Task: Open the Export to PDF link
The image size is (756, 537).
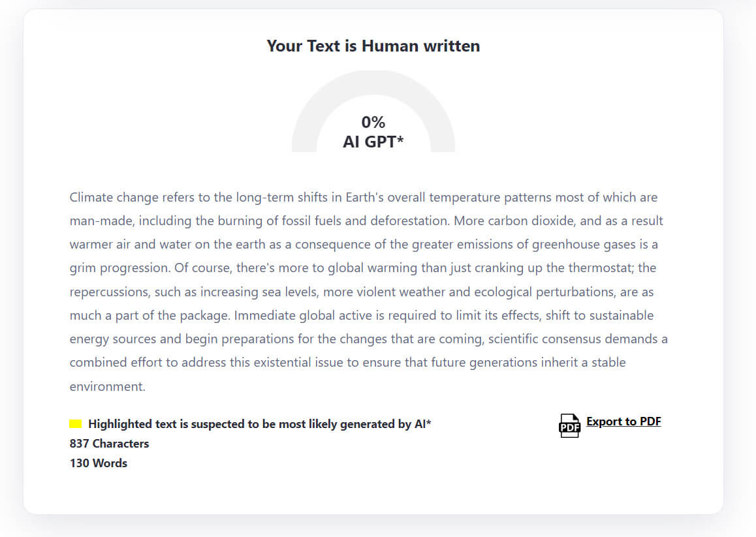Action: [x=623, y=422]
